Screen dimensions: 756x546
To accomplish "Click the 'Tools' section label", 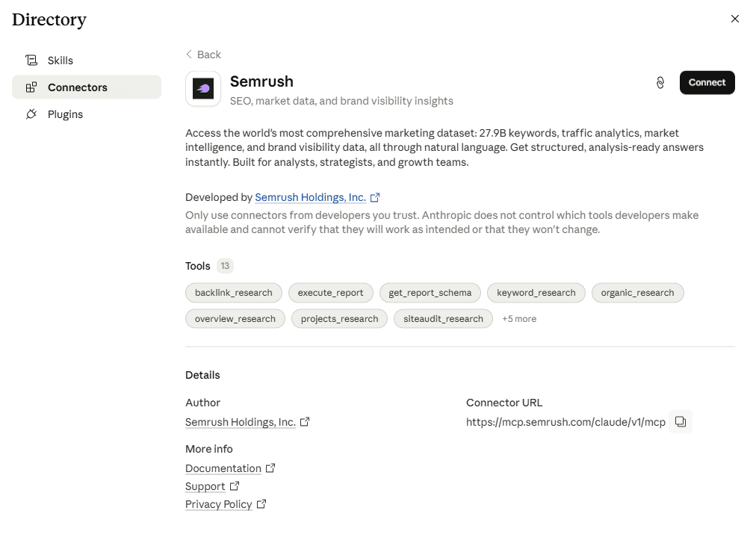I will pyautogui.click(x=198, y=265).
